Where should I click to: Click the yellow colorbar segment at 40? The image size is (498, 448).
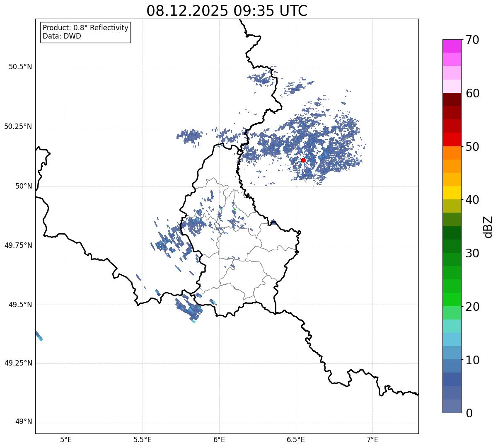(452, 193)
